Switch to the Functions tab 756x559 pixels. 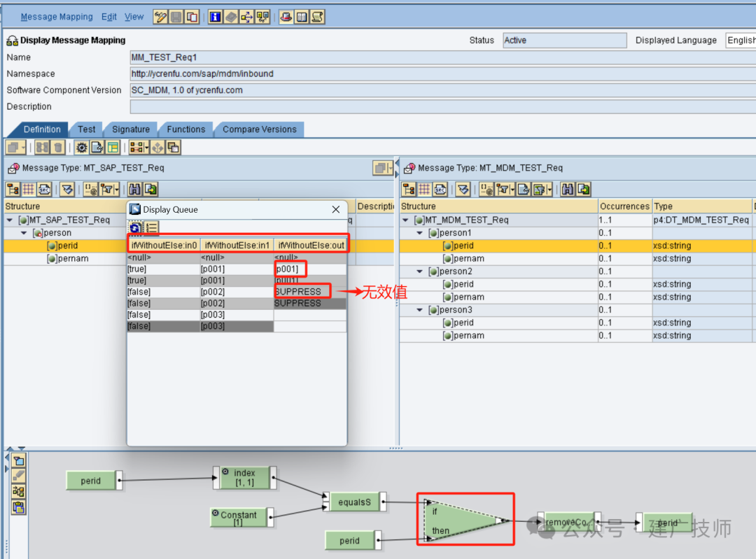(x=186, y=129)
